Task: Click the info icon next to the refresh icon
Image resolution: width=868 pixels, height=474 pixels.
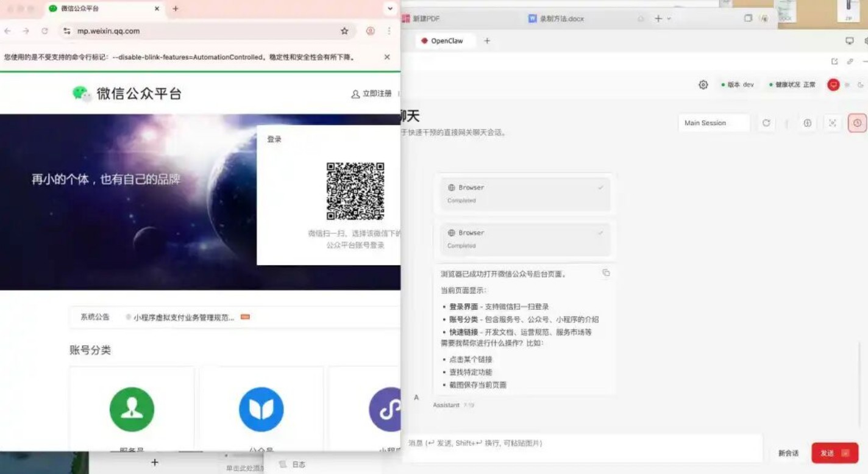Action: [x=807, y=123]
